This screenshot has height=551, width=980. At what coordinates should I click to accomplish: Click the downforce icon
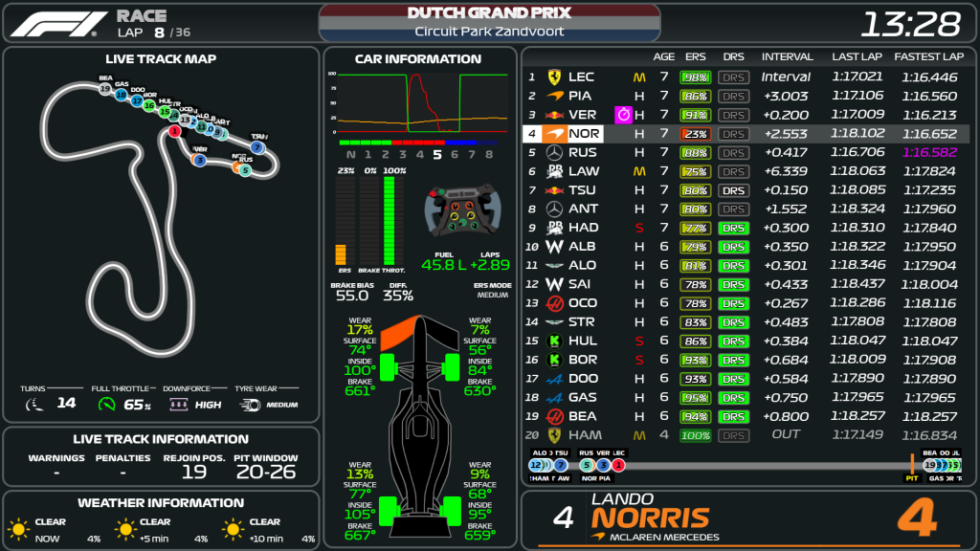pos(179,405)
